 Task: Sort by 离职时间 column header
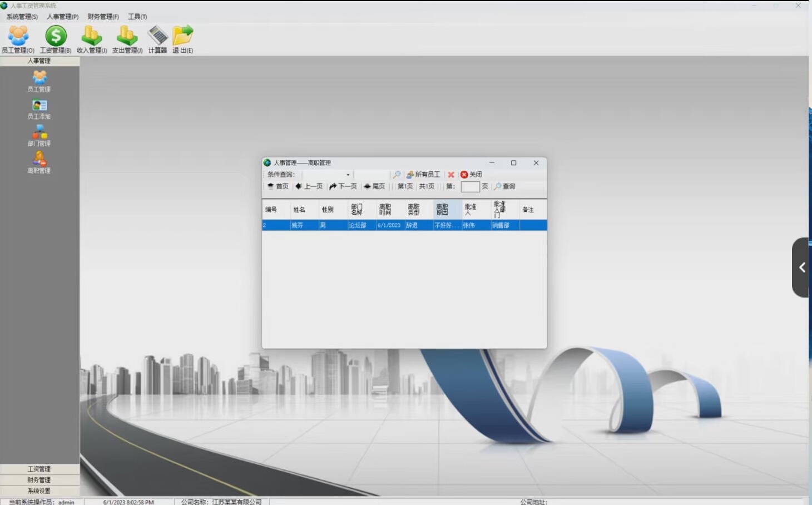(x=390, y=210)
